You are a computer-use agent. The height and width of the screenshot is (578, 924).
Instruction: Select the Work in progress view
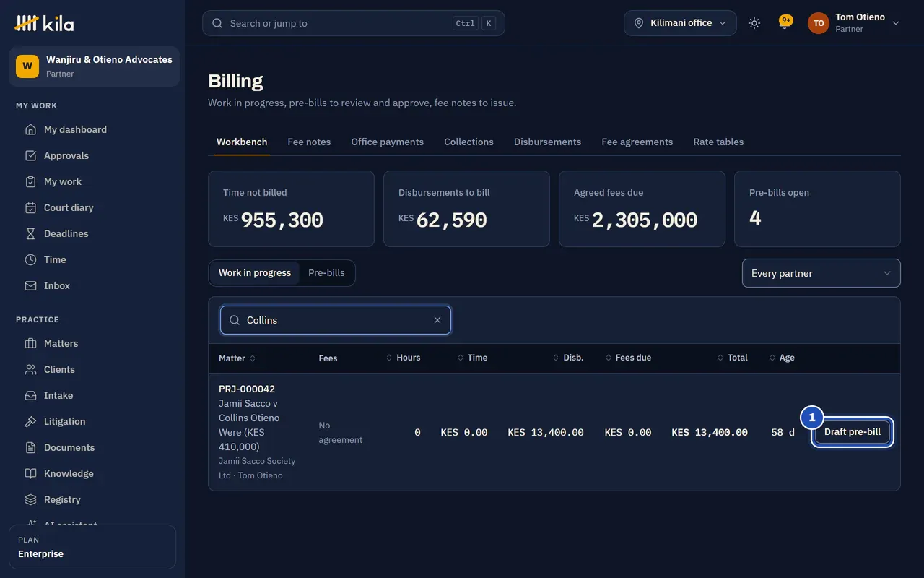255,273
